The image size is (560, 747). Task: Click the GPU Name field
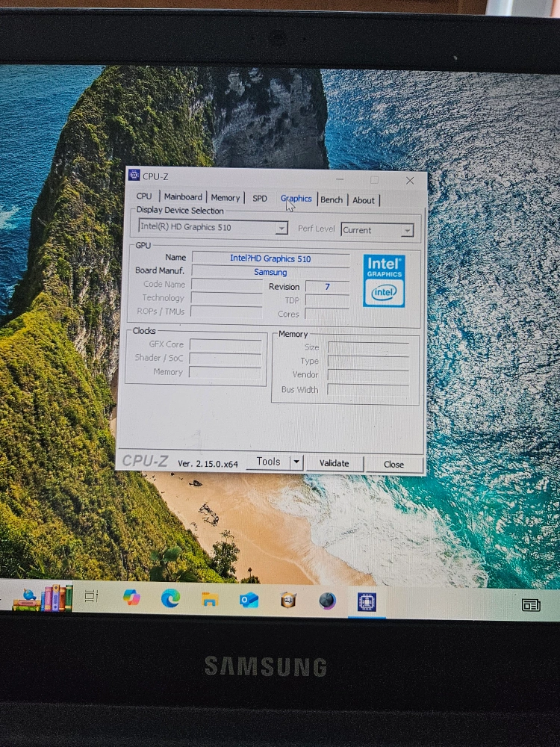point(270,258)
